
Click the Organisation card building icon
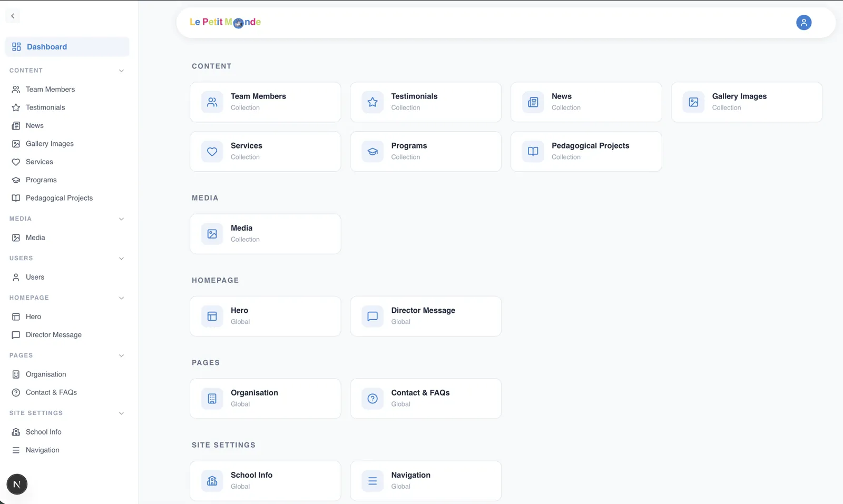pos(212,399)
